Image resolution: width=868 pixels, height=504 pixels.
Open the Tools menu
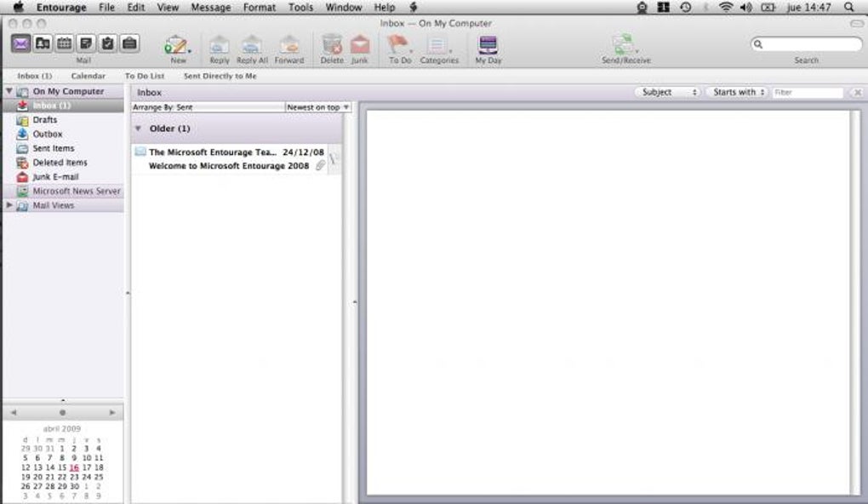(x=300, y=7)
